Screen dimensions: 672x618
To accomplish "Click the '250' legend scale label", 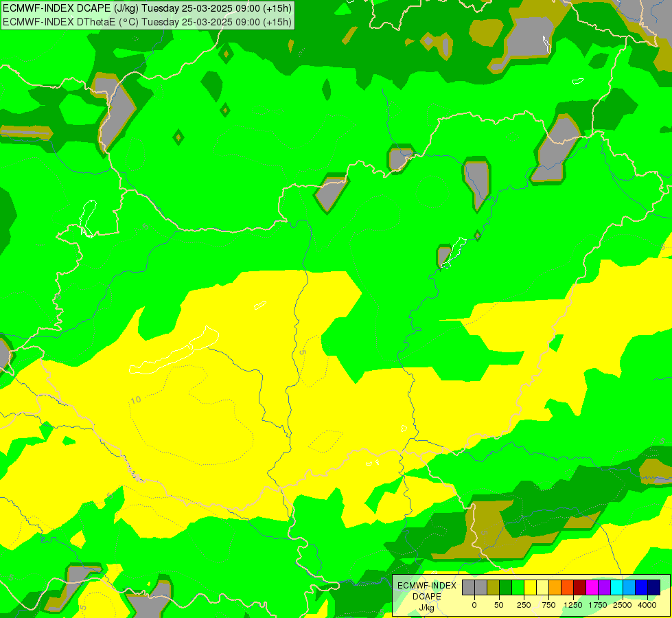I will [524, 605].
